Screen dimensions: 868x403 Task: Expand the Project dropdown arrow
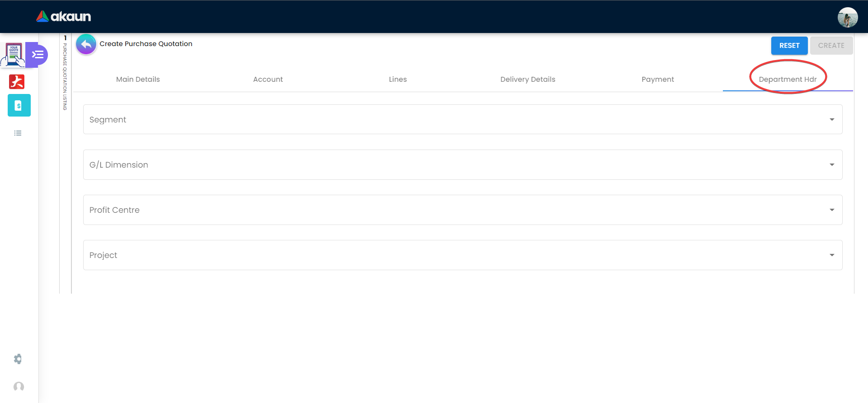[x=832, y=255]
